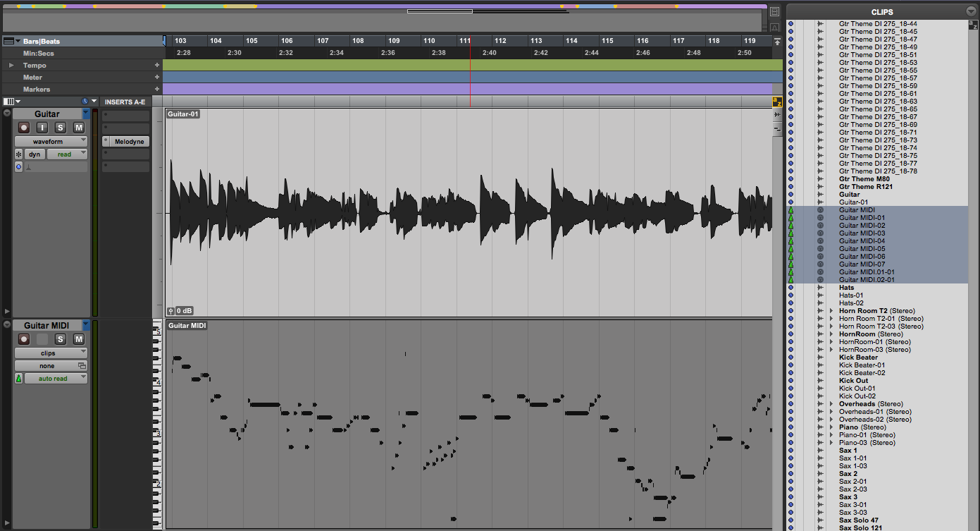Solo the Guitar MIDI track
The height and width of the screenshot is (531, 980).
point(60,338)
